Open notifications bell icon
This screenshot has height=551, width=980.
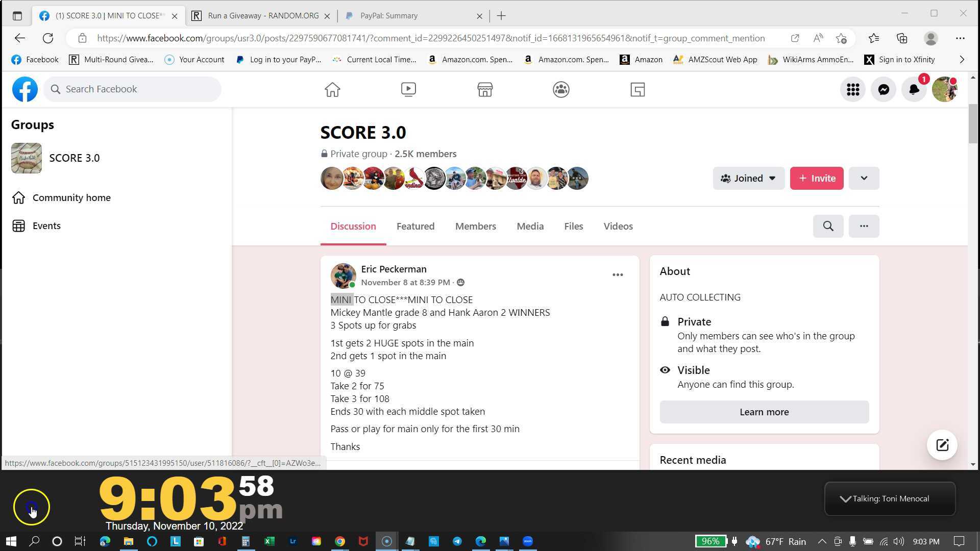[914, 90]
